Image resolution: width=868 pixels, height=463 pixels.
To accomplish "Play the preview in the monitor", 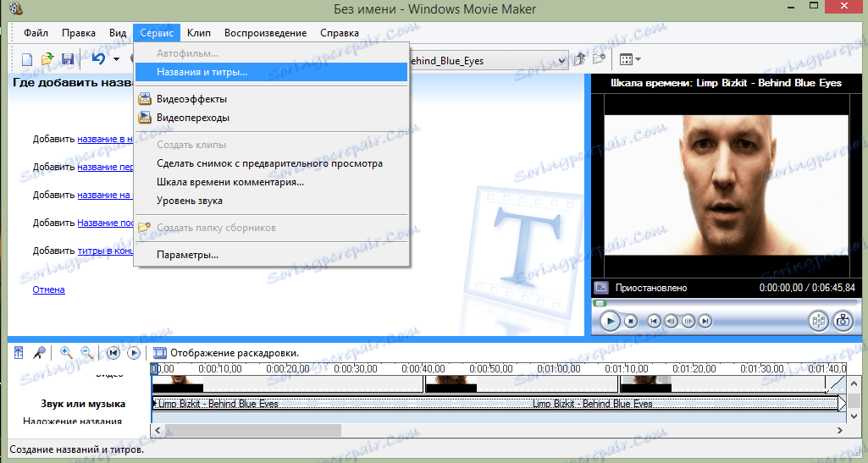I will pyautogui.click(x=610, y=321).
